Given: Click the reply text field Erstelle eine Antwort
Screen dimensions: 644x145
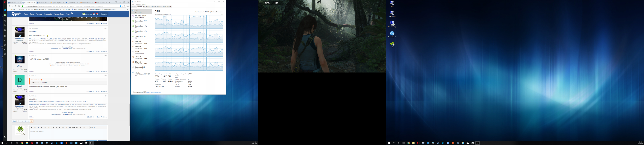Looking at the screenshot, I should (68, 134).
